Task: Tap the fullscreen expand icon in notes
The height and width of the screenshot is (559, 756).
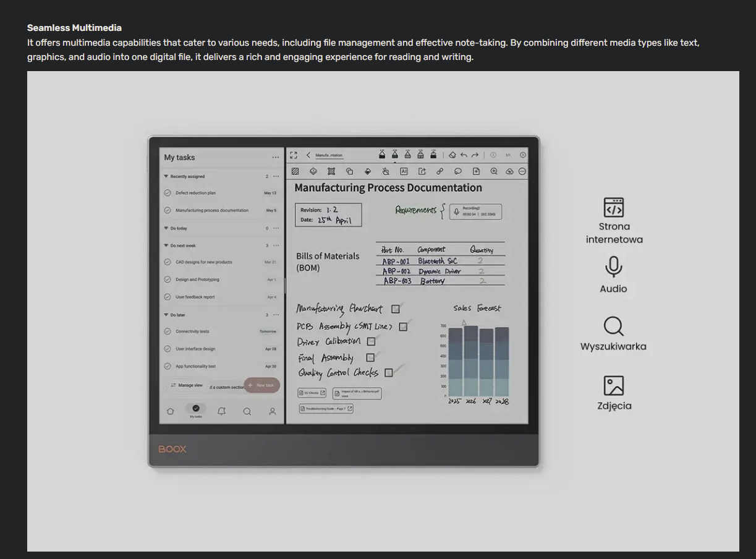Action: click(294, 155)
